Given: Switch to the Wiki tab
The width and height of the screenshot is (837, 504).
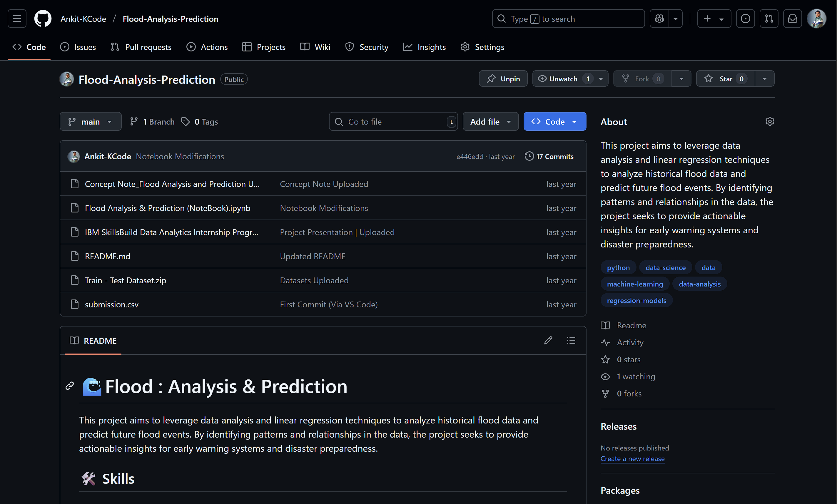Looking at the screenshot, I should 315,47.
